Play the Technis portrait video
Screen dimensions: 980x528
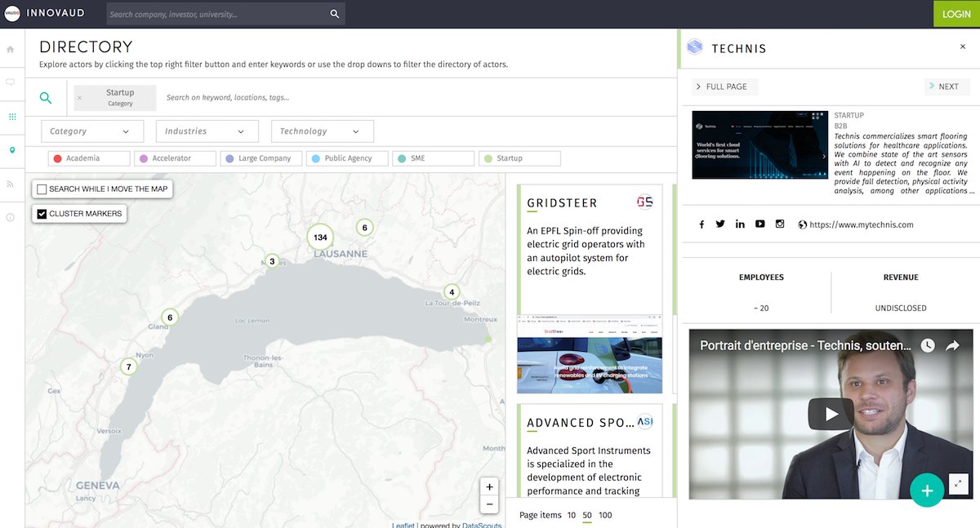coord(831,414)
